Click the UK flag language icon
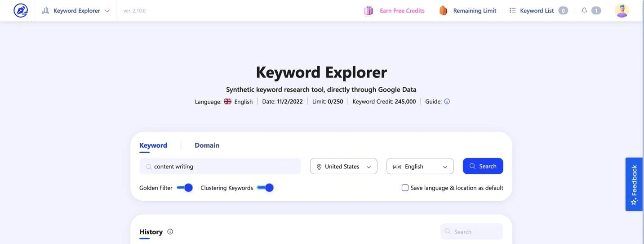The image size is (644, 244). 228,101
